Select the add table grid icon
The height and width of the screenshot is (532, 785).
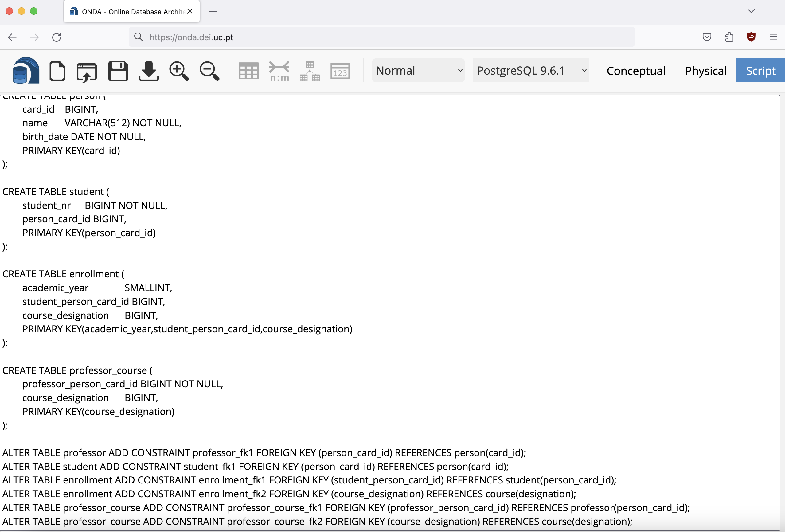[248, 71]
